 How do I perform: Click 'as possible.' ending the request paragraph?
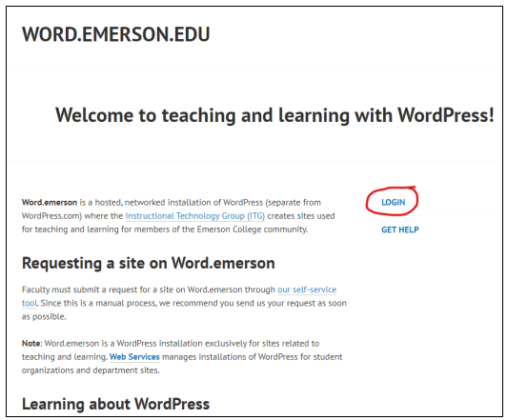(44, 316)
